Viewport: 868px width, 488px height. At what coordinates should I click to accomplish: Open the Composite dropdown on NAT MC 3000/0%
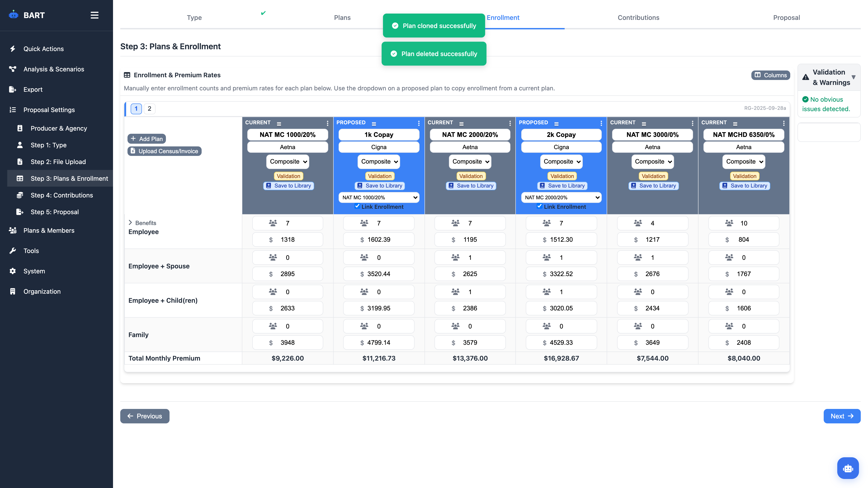point(652,162)
